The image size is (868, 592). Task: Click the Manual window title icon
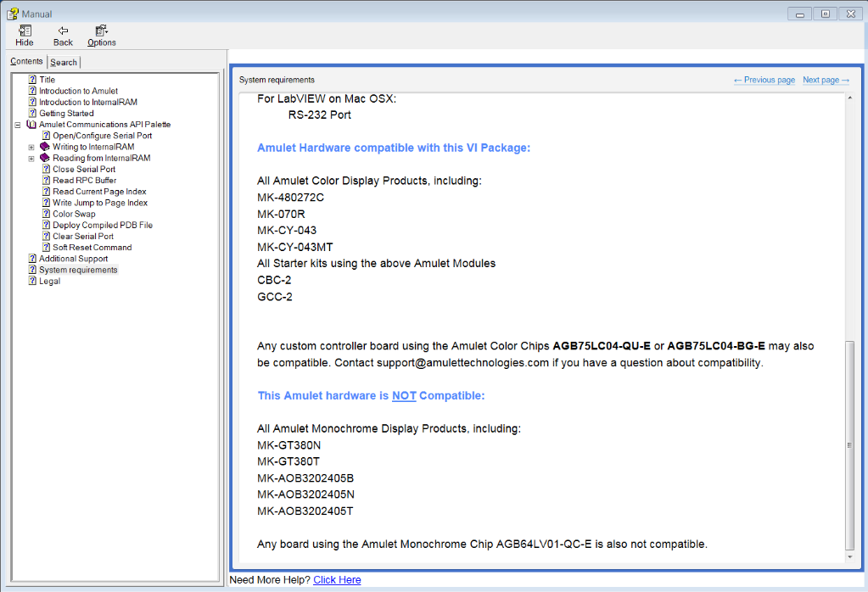[12, 14]
